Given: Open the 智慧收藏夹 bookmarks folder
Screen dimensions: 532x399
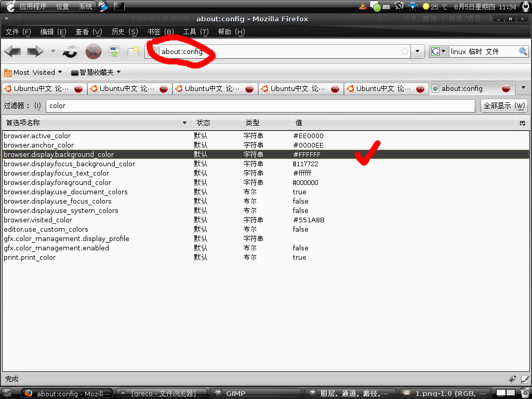Looking at the screenshot, I should tap(96, 72).
